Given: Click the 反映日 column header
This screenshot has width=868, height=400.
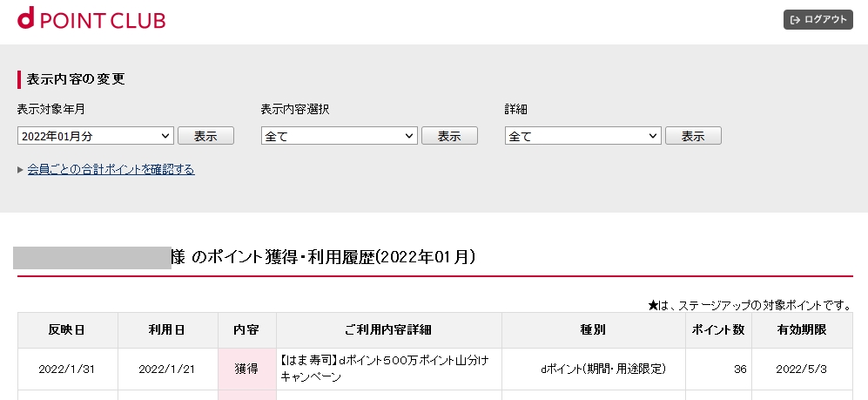Looking at the screenshot, I should [x=67, y=330].
